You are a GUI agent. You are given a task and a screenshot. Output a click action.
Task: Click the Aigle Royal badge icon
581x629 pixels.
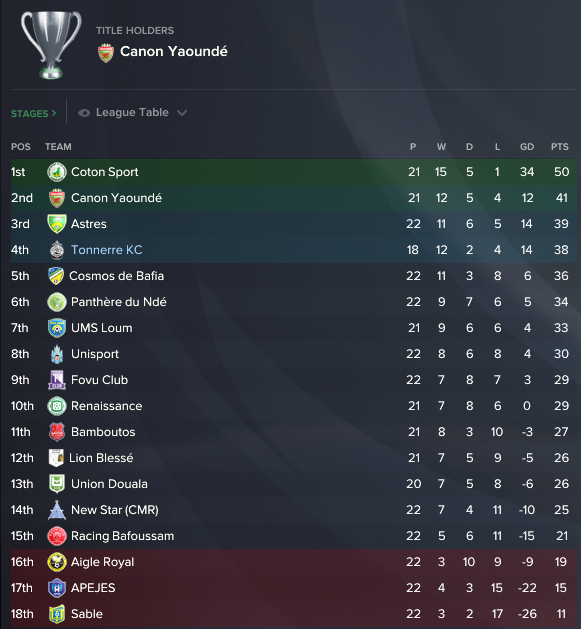point(57,562)
